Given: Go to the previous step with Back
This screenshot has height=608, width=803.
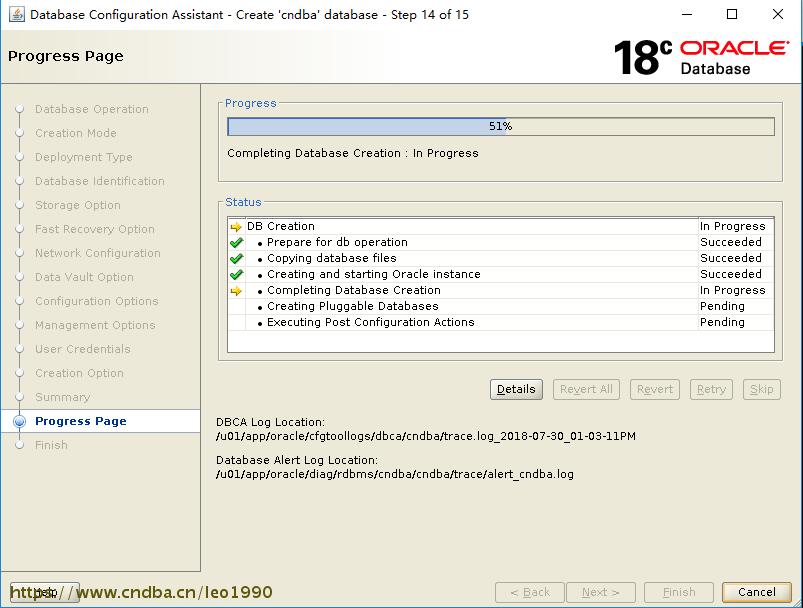Looking at the screenshot, I should (530, 592).
